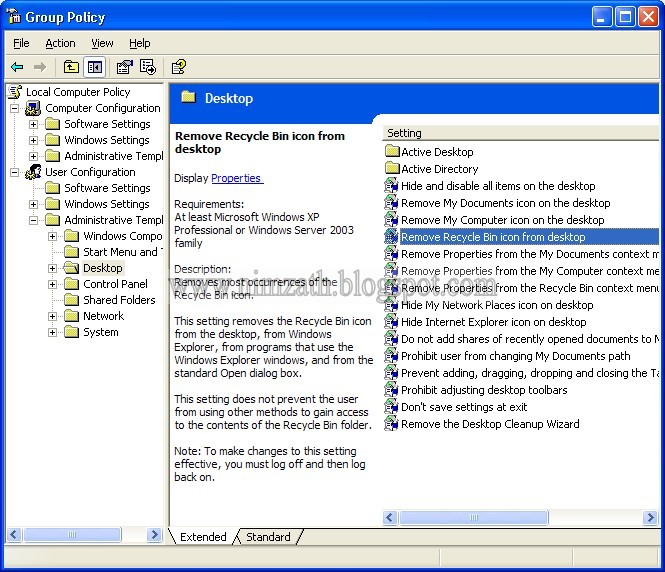Viewport: 665px width, 572px height.
Task: Expand the Control Panel tree node
Action: (x=53, y=284)
